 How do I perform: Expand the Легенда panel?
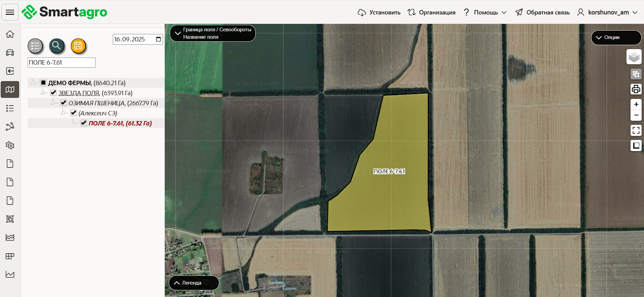(194, 283)
